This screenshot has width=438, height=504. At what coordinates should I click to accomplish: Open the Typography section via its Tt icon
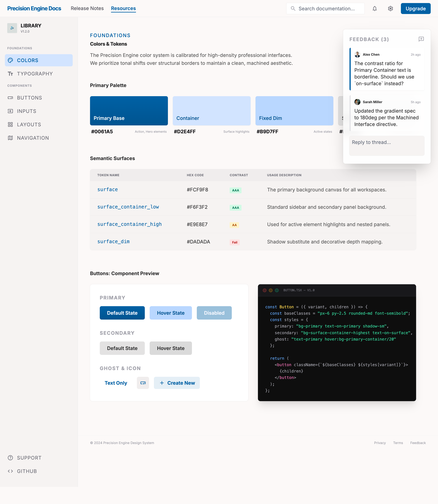point(11,74)
